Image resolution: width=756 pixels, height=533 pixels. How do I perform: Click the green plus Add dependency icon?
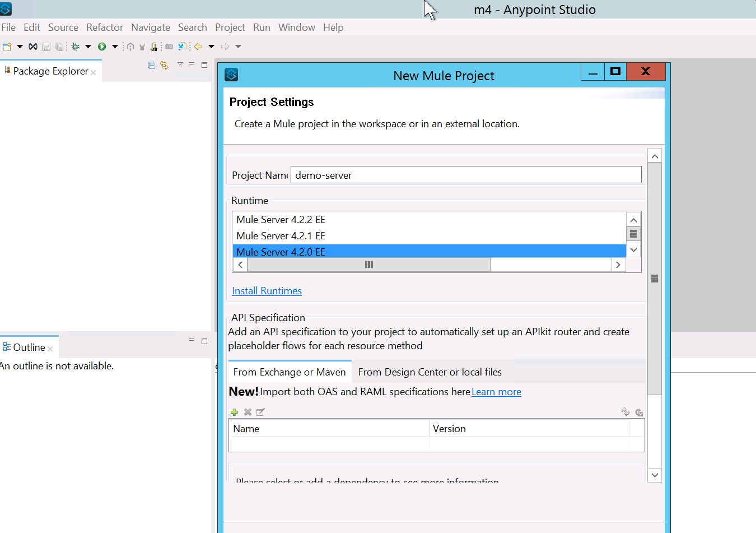(234, 412)
